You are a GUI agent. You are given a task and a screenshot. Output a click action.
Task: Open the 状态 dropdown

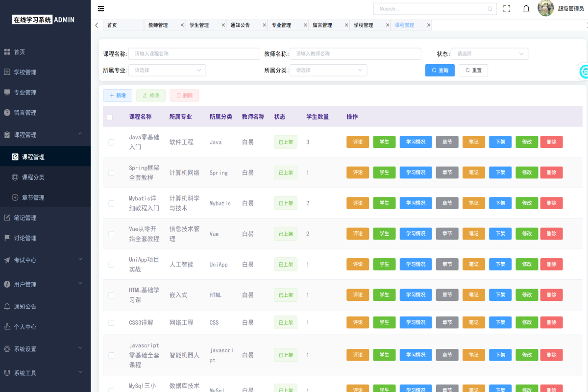tap(489, 54)
